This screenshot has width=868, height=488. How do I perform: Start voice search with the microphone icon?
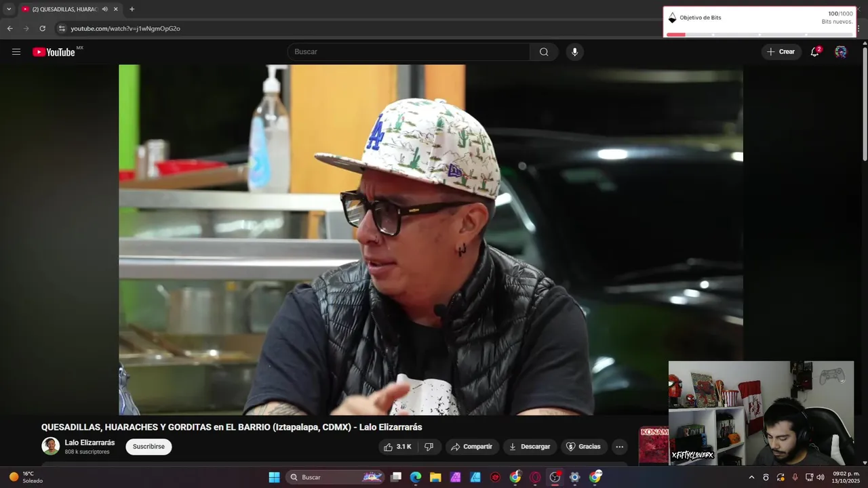tap(574, 52)
